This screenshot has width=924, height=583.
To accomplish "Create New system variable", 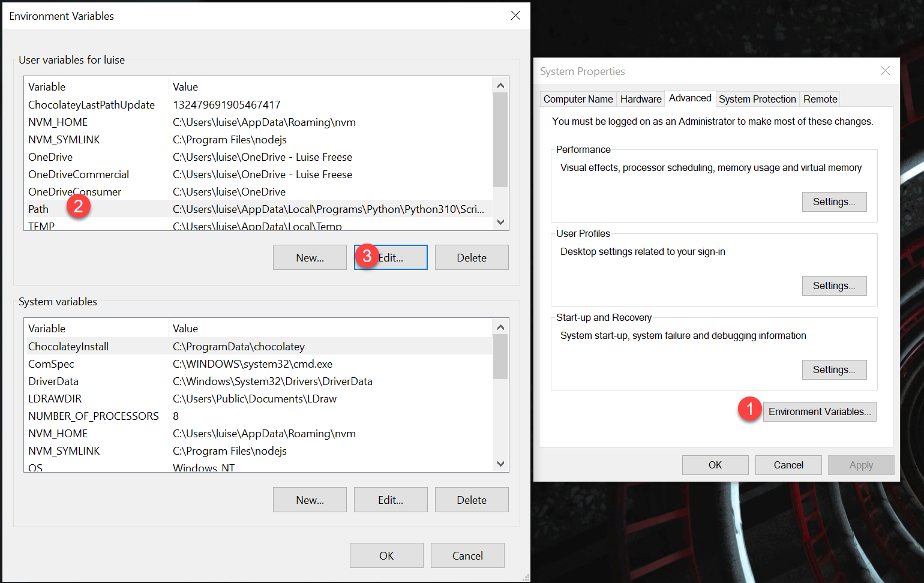I will (x=310, y=500).
